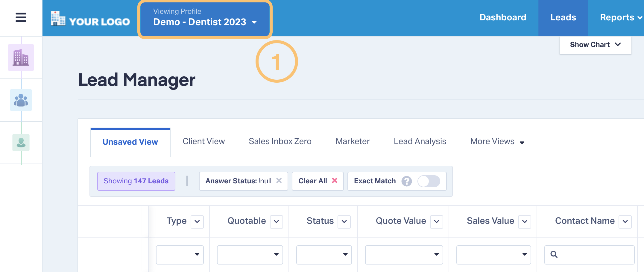This screenshot has height=272, width=644.
Task: Switch to the Marketer tab
Action: click(353, 141)
